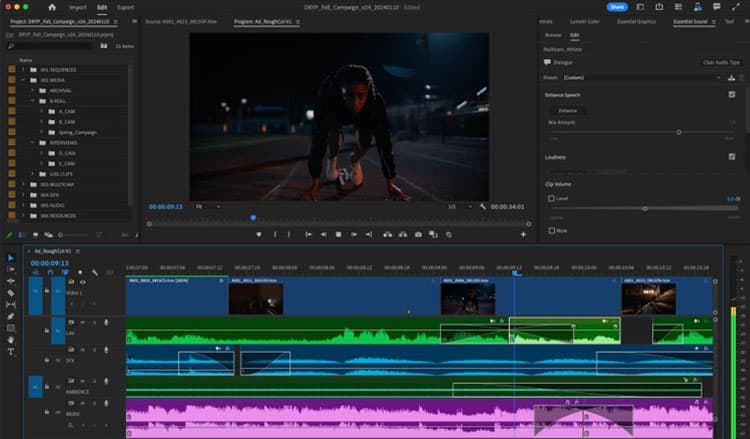The height and width of the screenshot is (439, 750).
Task: Click the Clip Volume Level slider handle
Action: pyautogui.click(x=645, y=209)
